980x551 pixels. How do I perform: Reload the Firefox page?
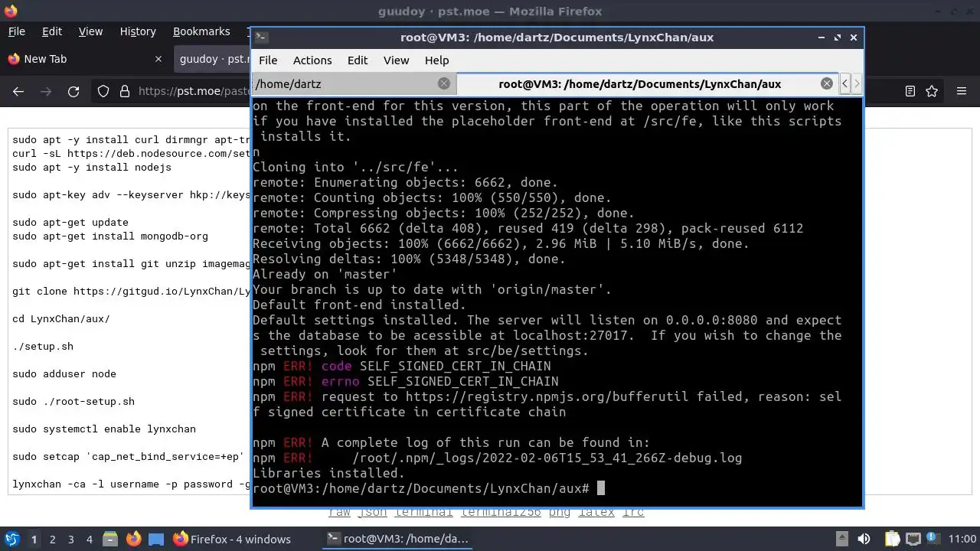pos(73,91)
